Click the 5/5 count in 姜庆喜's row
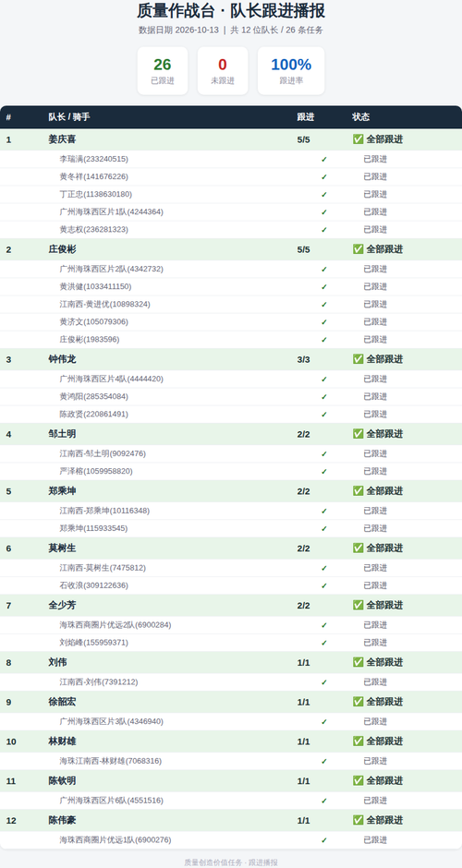 (x=304, y=139)
